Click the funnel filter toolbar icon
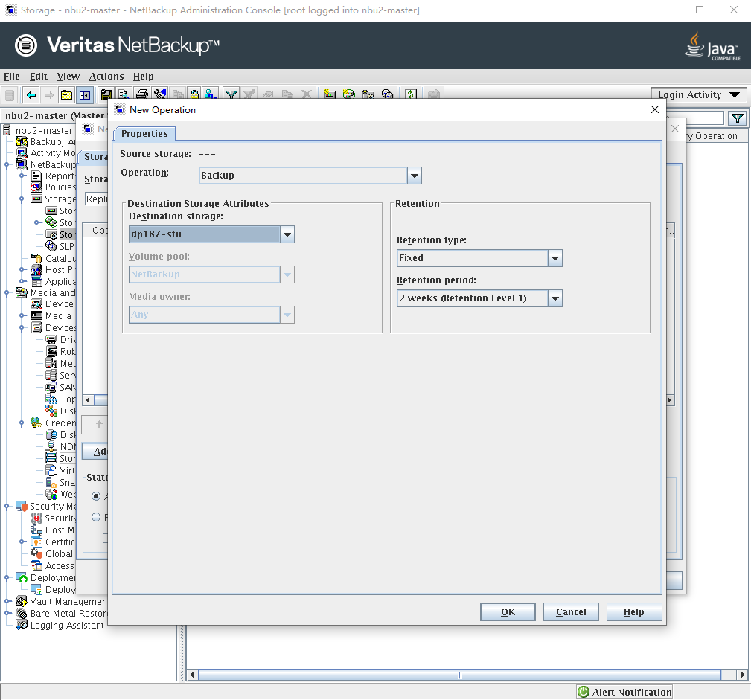The width and height of the screenshot is (751, 700). (x=231, y=95)
